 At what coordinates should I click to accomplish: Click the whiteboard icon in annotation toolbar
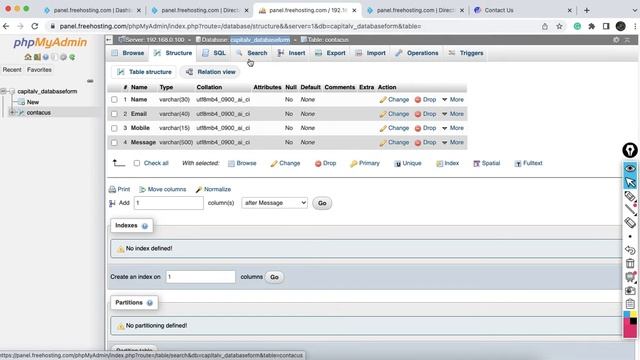point(630,277)
